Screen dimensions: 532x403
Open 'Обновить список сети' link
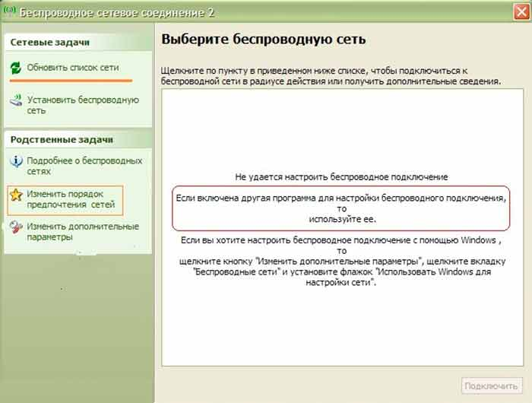pos(73,68)
